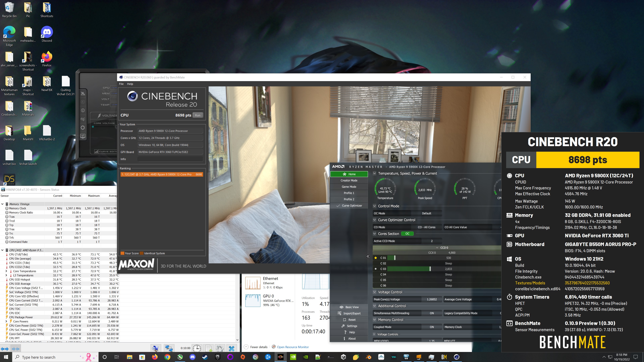The width and height of the screenshot is (644, 362).
Task: Click BenchMate BM taskbar icon
Action: click(444, 357)
